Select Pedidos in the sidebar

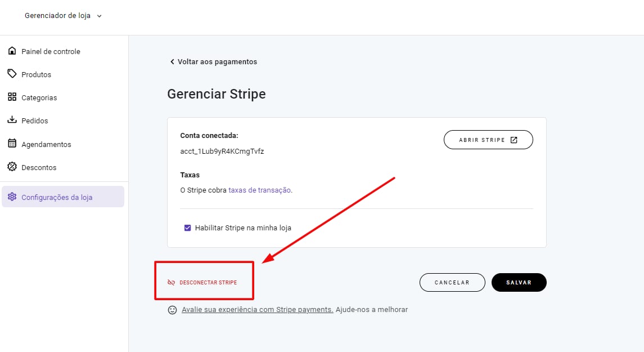[35, 121]
